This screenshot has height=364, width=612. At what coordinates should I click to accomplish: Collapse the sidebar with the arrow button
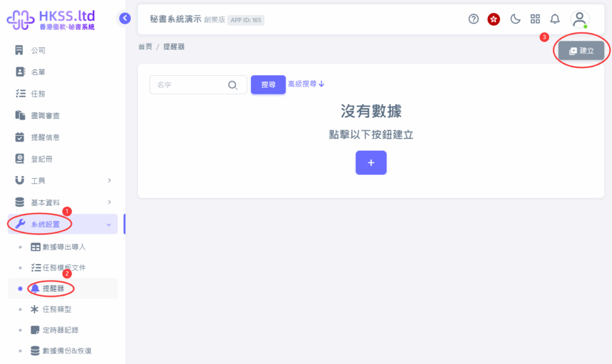click(x=124, y=18)
